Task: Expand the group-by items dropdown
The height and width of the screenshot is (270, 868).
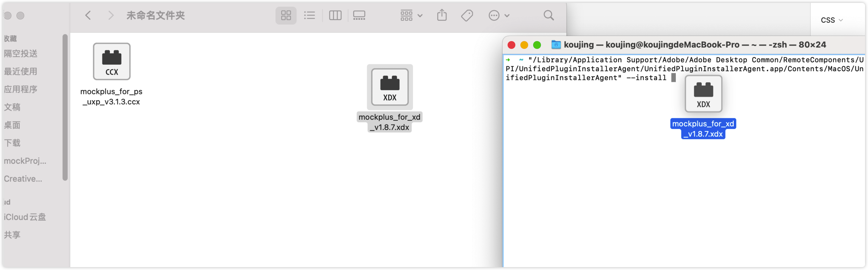Action: tap(411, 15)
